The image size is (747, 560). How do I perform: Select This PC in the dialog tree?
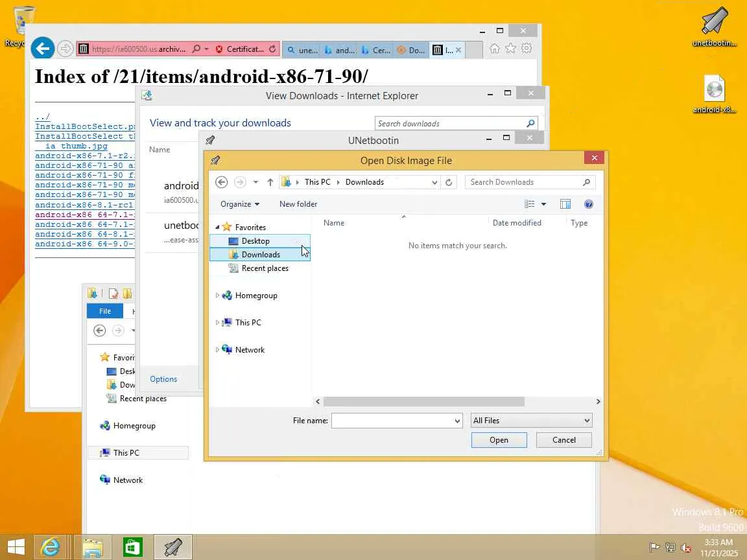point(248,322)
